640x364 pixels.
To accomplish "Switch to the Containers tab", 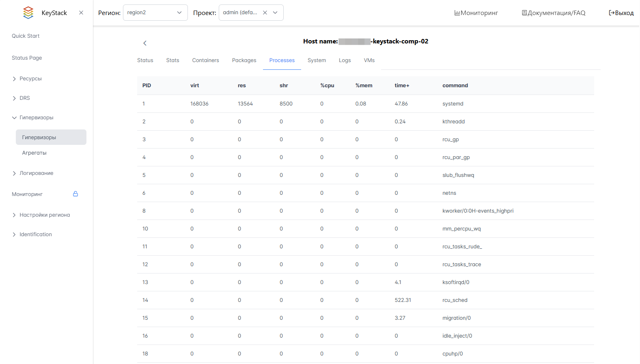I will click(205, 60).
